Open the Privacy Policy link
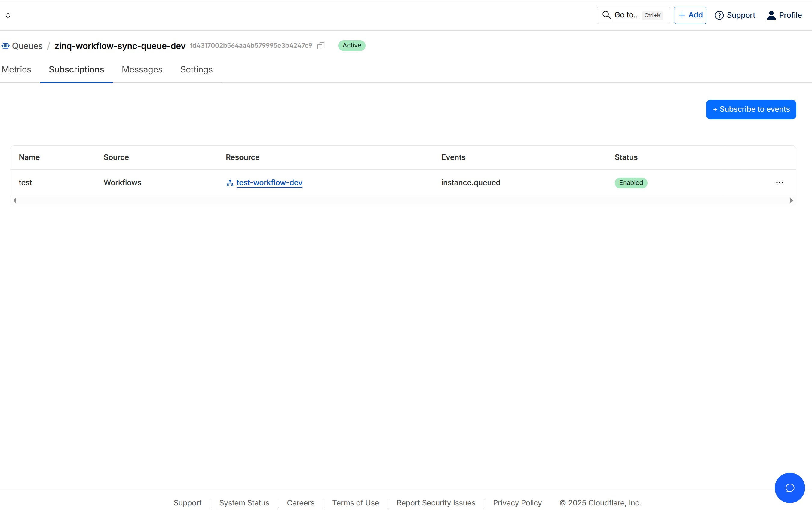Image resolution: width=812 pixels, height=513 pixels. point(517,502)
